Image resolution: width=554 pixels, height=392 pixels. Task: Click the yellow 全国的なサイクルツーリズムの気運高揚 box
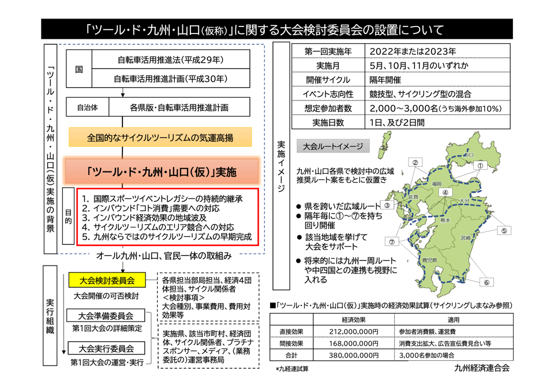click(160, 137)
